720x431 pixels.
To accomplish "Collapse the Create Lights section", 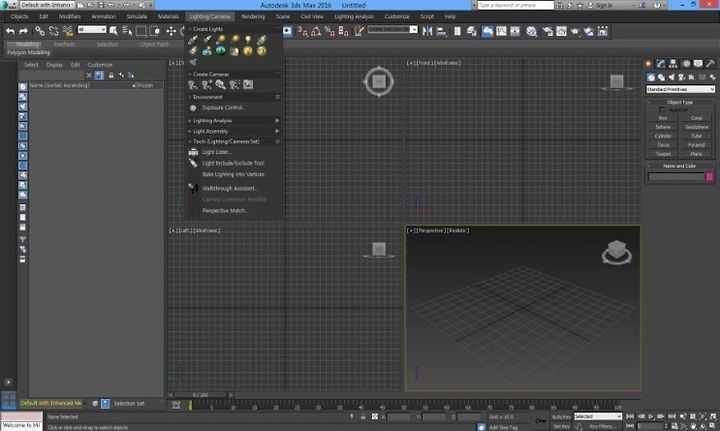I will coord(190,29).
